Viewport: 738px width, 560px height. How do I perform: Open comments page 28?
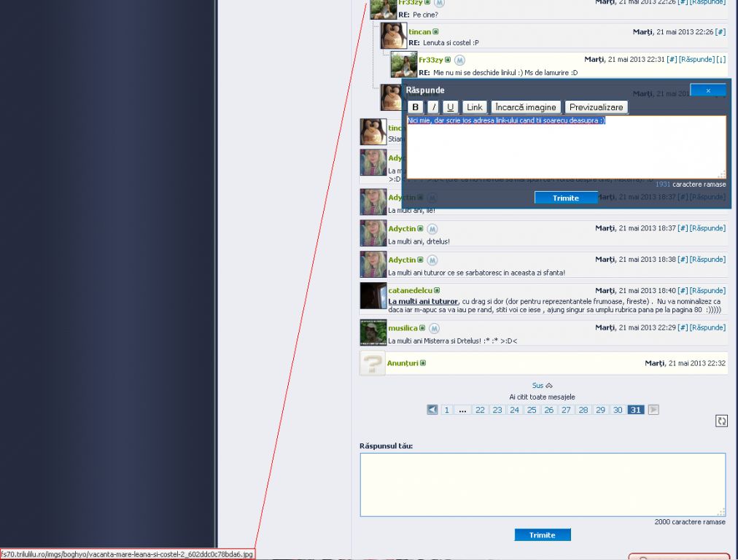tap(583, 410)
